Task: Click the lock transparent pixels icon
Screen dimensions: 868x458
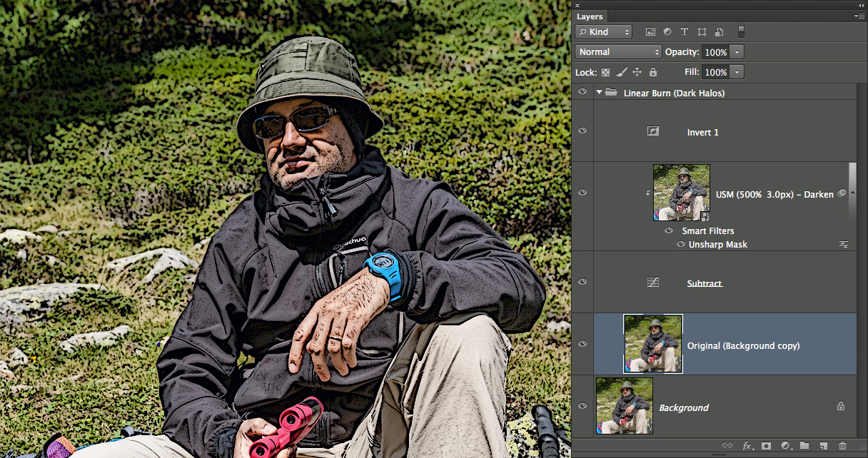Action: pos(606,72)
